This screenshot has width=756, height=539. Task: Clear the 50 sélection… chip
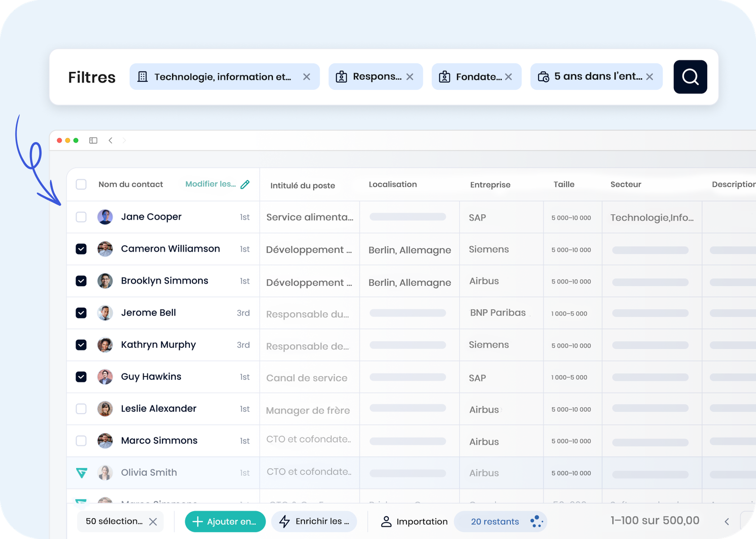pos(153,522)
